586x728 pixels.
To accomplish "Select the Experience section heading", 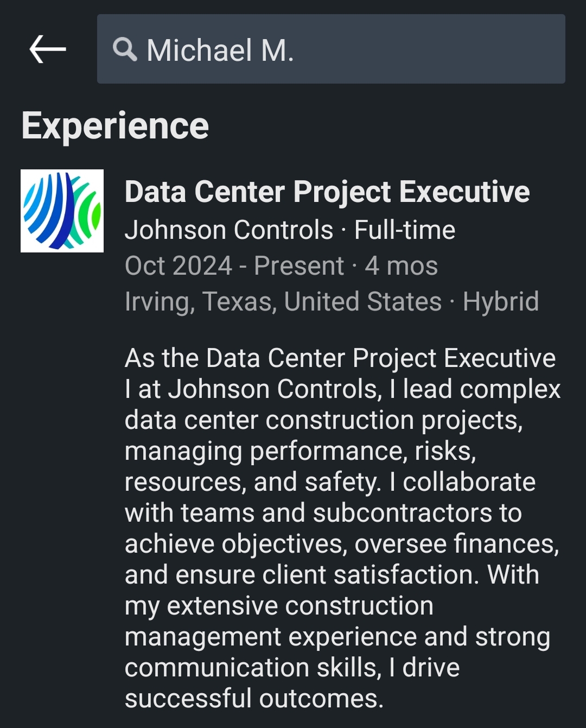I will pyautogui.click(x=115, y=126).
